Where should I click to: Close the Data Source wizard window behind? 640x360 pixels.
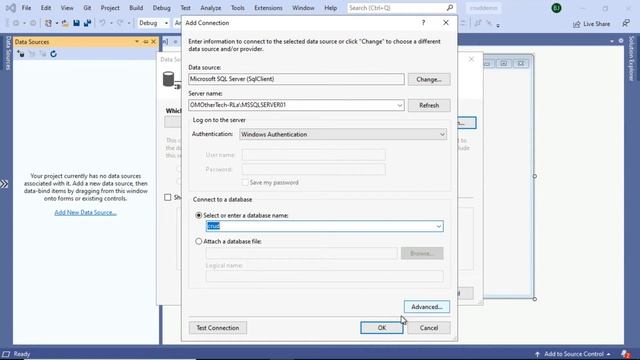coord(471,60)
